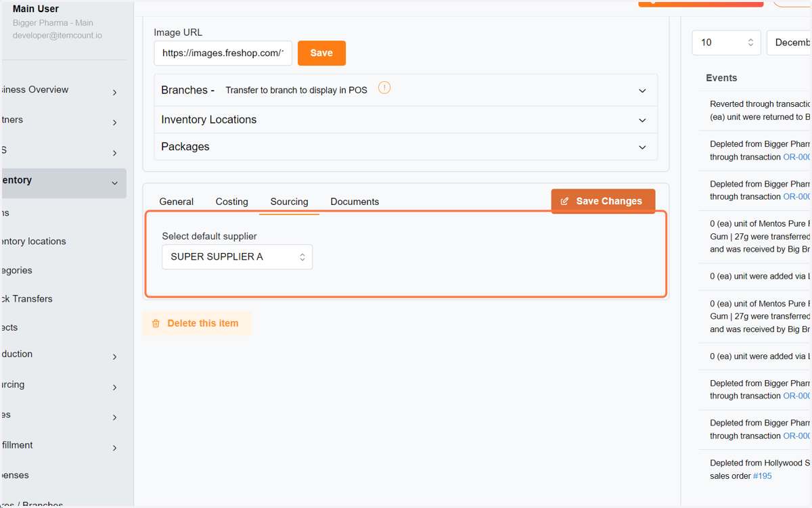Viewport: 812px width, 508px height.
Task: Click the Reverted through transaction event entry
Action: coord(761,110)
